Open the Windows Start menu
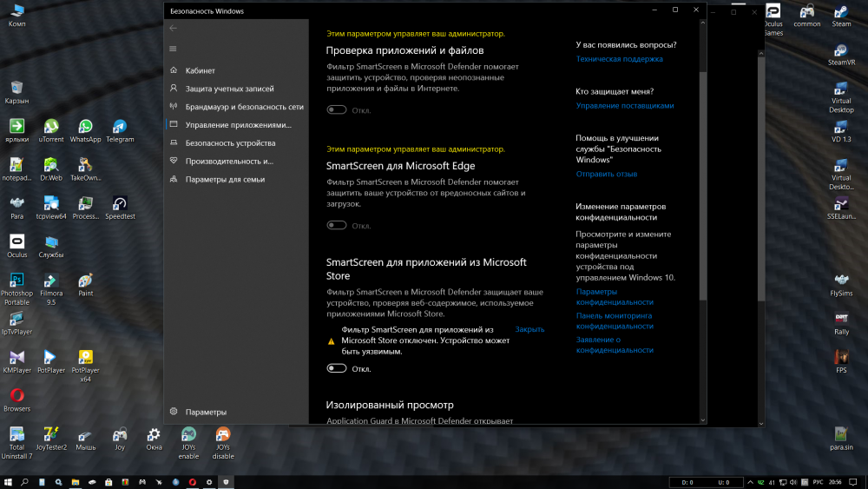Viewport: 868px width, 489px height. [8, 482]
